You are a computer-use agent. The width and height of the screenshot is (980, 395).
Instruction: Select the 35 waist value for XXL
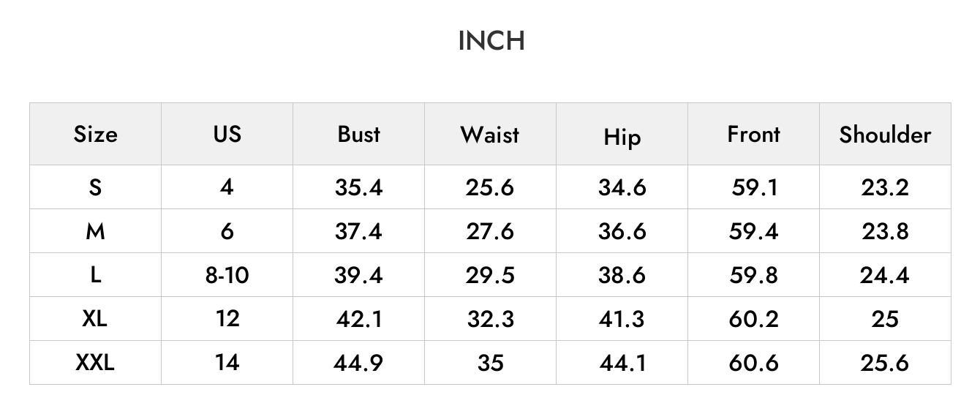pyautogui.click(x=490, y=363)
